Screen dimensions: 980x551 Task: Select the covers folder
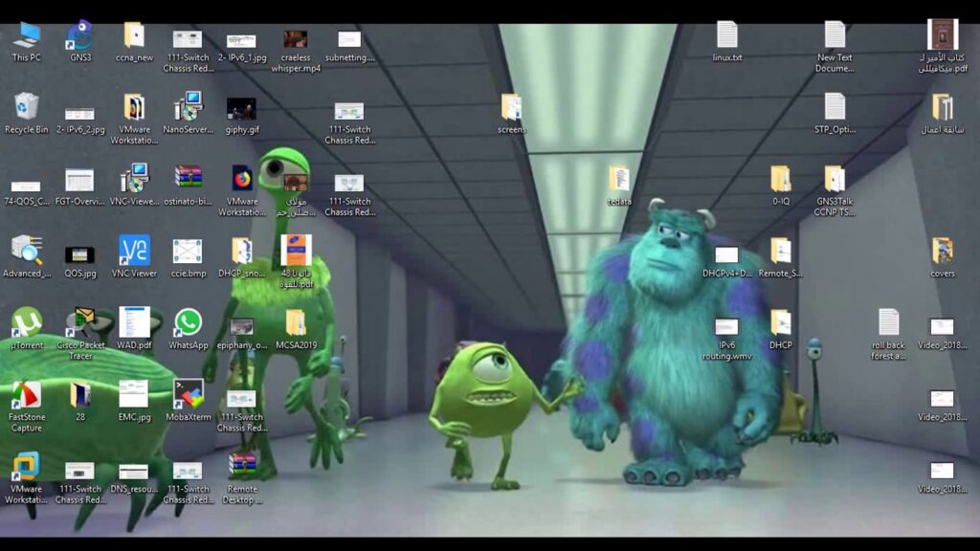click(943, 252)
